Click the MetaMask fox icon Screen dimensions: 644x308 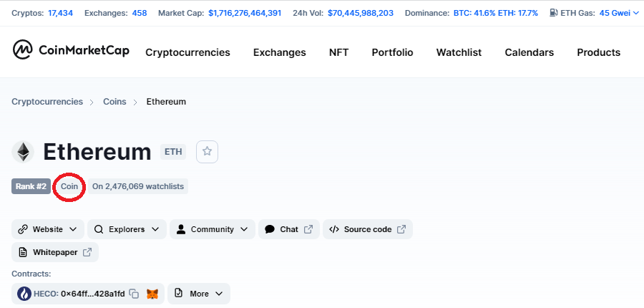coord(152,294)
